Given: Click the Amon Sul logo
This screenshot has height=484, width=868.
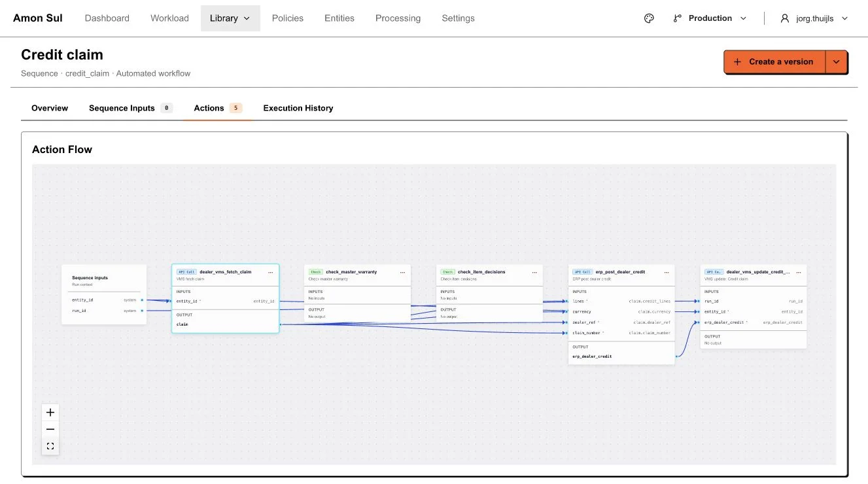Looking at the screenshot, I should click(x=38, y=18).
